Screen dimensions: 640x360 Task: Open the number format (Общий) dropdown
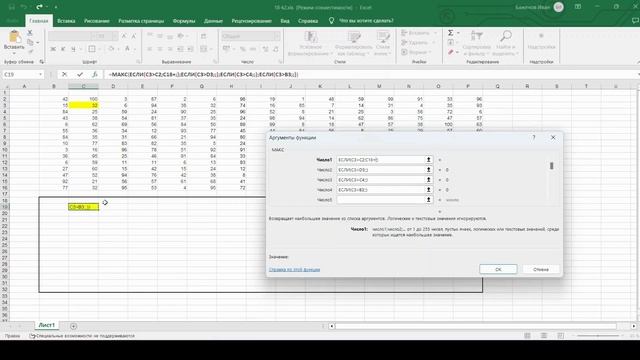[x=278, y=36]
